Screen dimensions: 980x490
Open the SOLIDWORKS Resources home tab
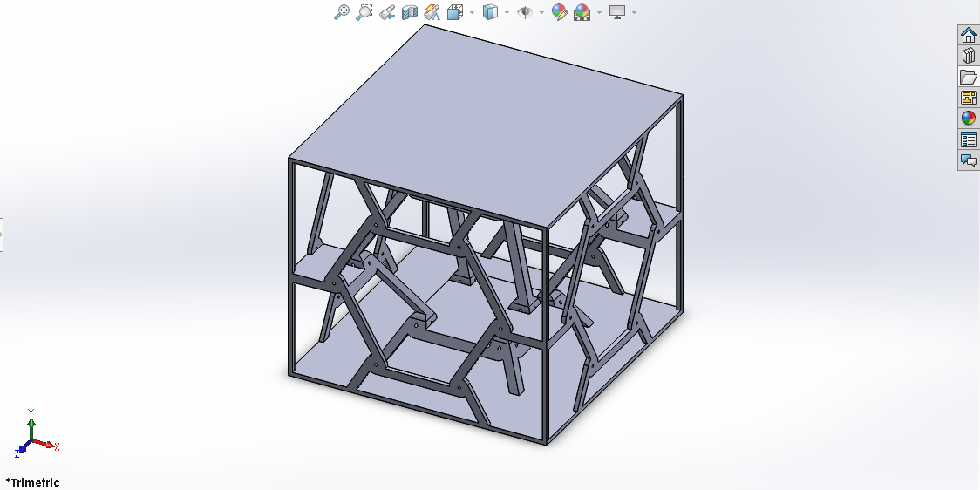969,35
